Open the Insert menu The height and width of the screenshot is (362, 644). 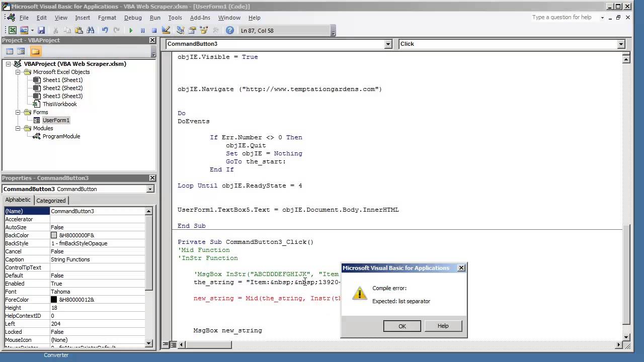[83, 18]
